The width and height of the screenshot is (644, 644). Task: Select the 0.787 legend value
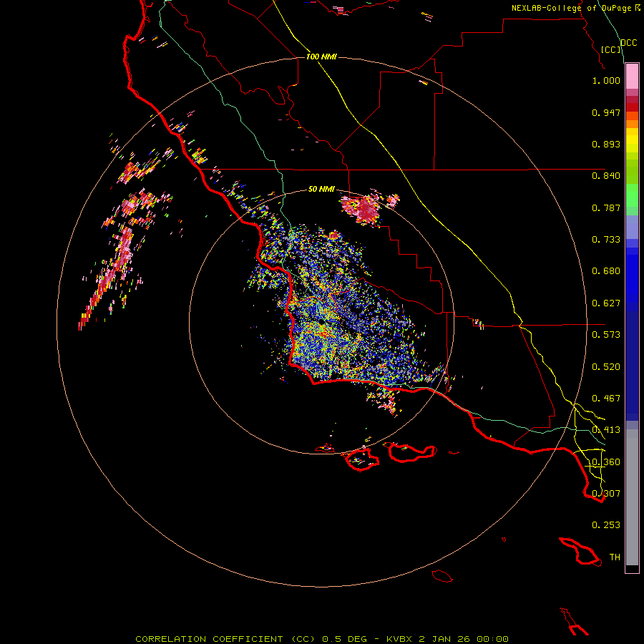[606, 208]
